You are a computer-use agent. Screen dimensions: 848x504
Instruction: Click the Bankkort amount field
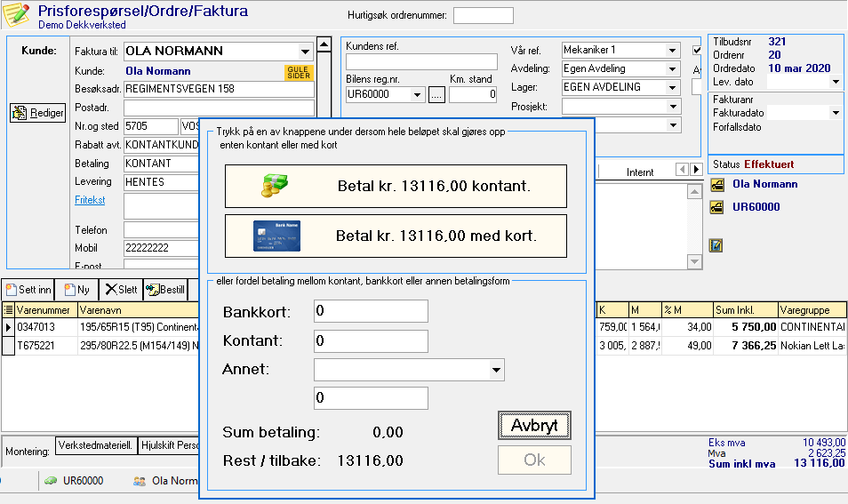pyautogui.click(x=371, y=311)
